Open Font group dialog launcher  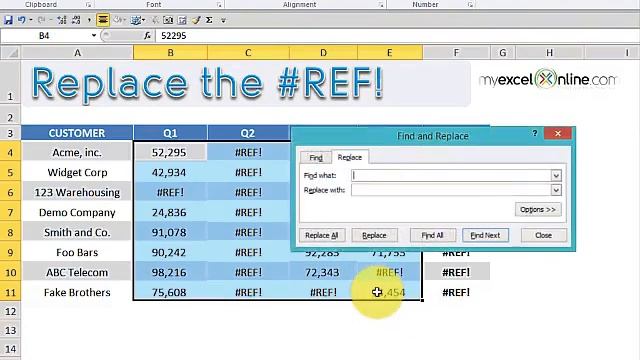(219, 4)
